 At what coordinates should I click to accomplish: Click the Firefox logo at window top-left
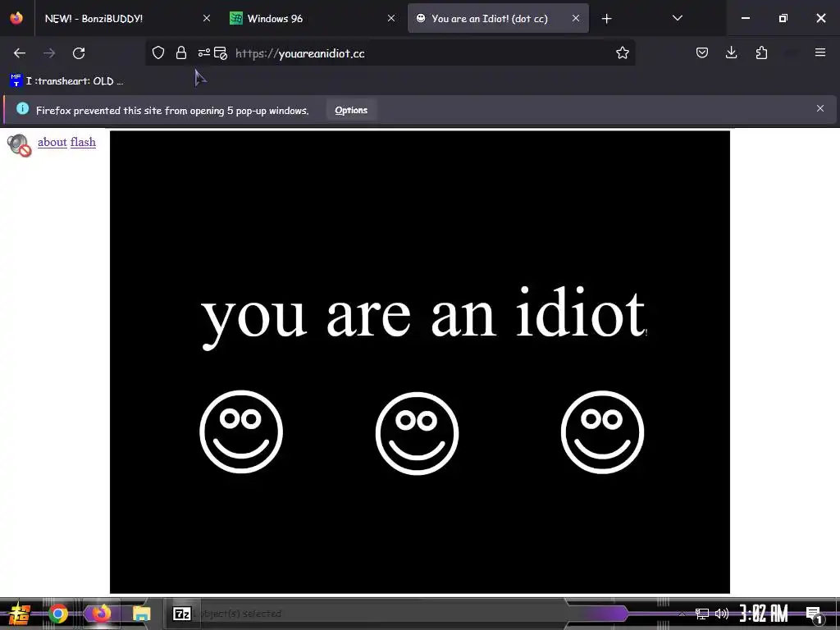(x=16, y=18)
